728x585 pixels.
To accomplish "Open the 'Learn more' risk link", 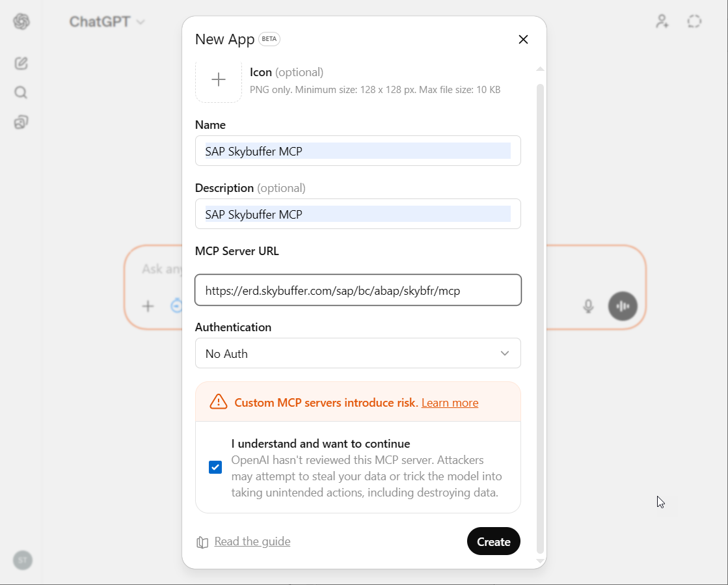I will [450, 403].
